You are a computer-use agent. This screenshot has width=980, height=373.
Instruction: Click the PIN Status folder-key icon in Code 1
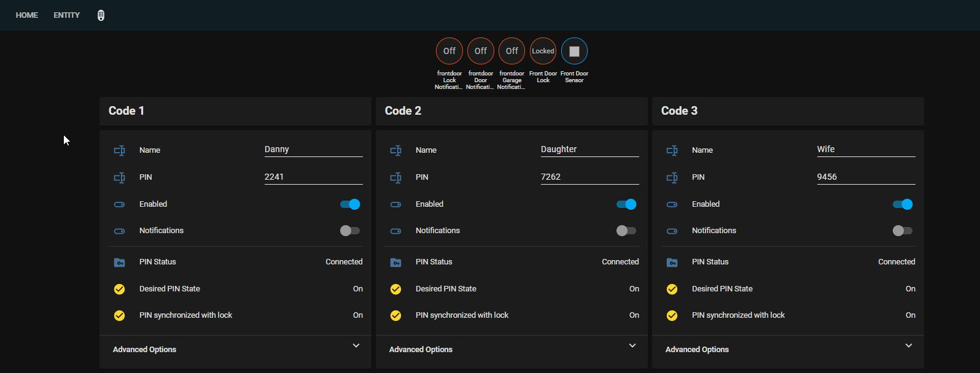pyautogui.click(x=120, y=262)
